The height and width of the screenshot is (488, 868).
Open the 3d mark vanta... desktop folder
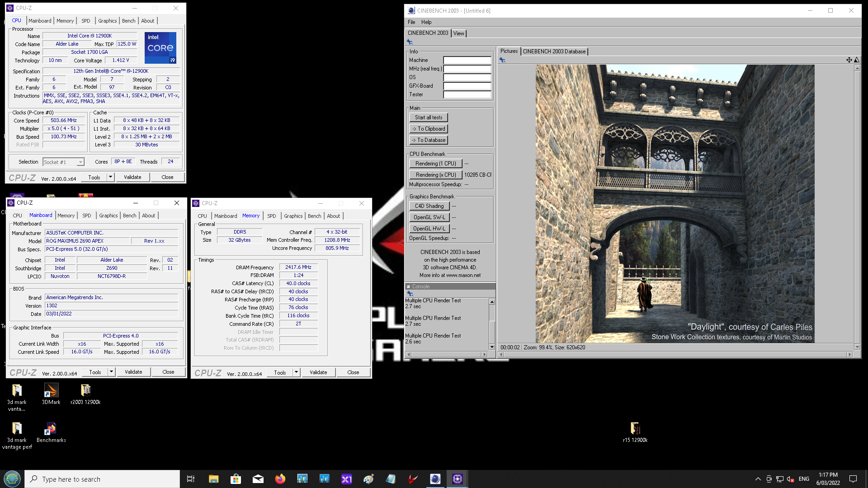pyautogui.click(x=17, y=398)
